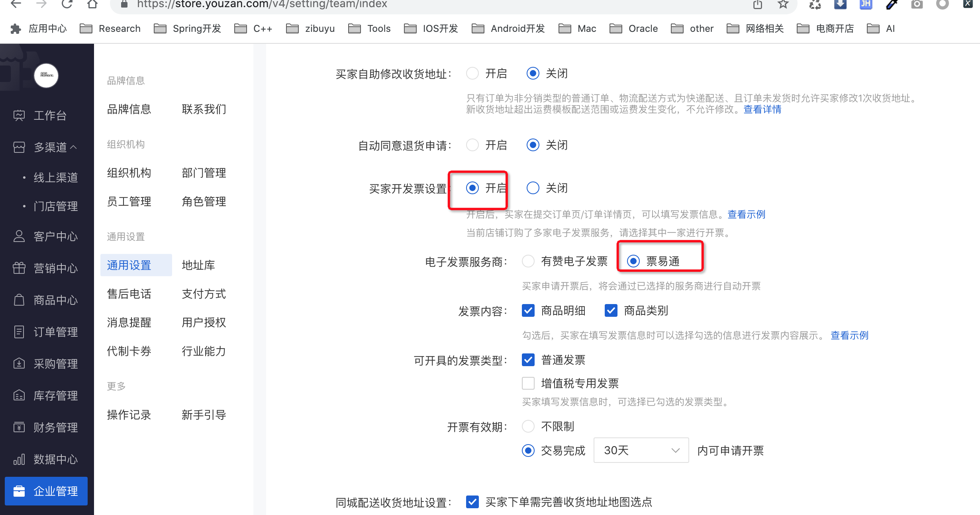Bookmark page with star icon
Image resolution: width=980 pixels, height=515 pixels.
point(783,4)
